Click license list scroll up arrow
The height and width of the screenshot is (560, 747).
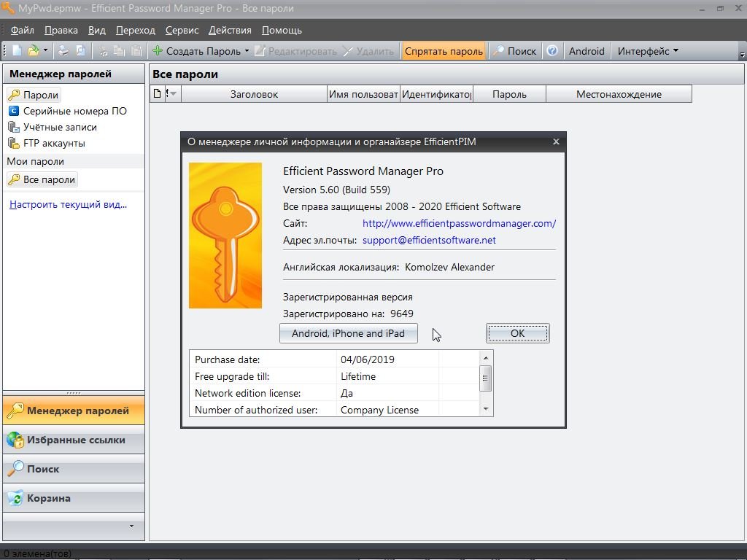pos(485,358)
